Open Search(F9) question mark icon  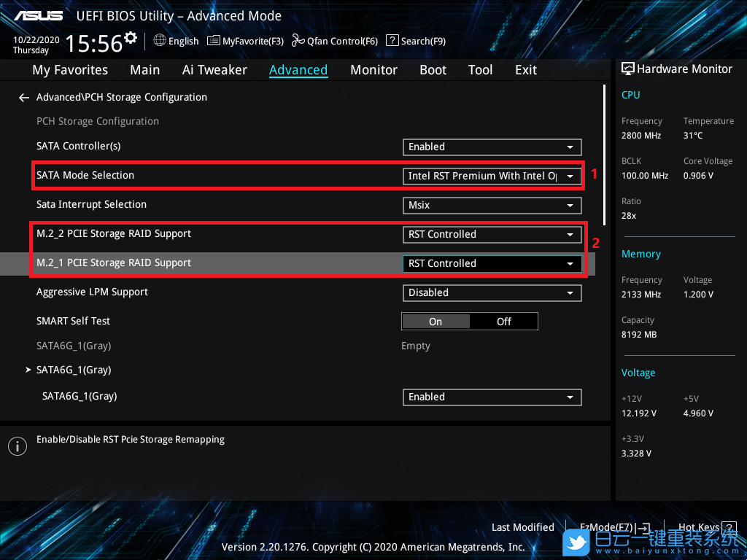pyautogui.click(x=392, y=41)
